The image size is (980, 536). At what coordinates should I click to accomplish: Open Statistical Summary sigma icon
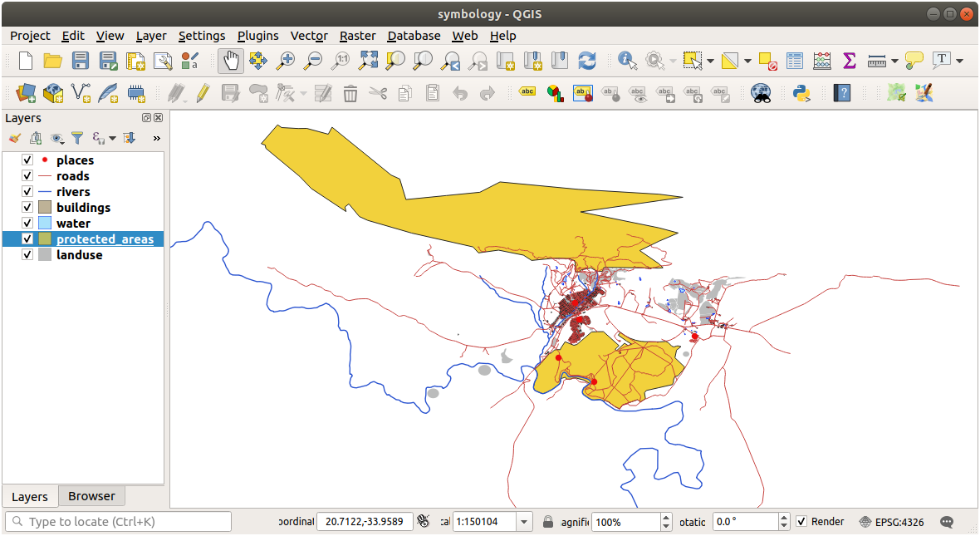849,61
